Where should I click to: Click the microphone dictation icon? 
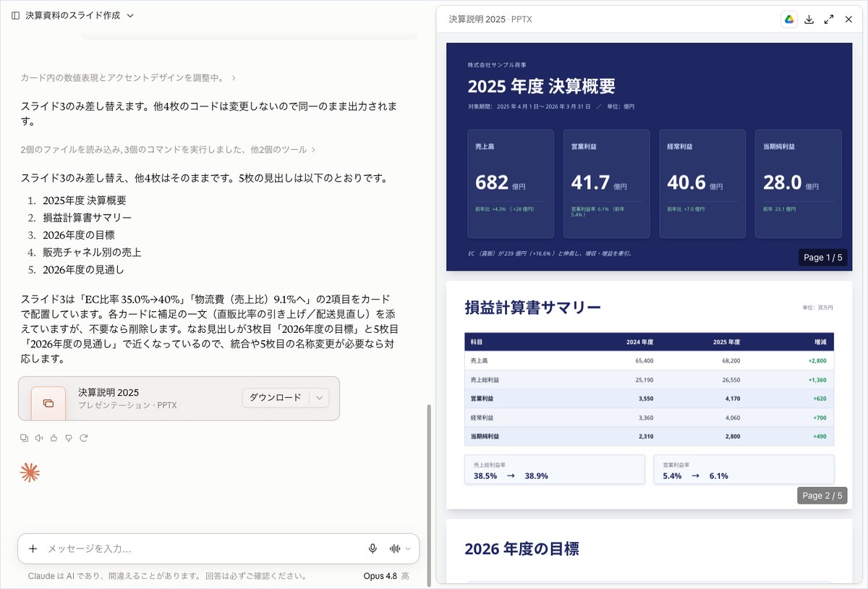pos(373,548)
